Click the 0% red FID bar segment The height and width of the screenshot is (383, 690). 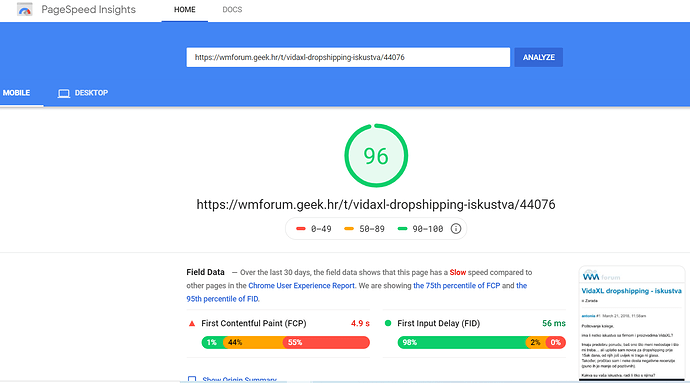pyautogui.click(x=556, y=342)
